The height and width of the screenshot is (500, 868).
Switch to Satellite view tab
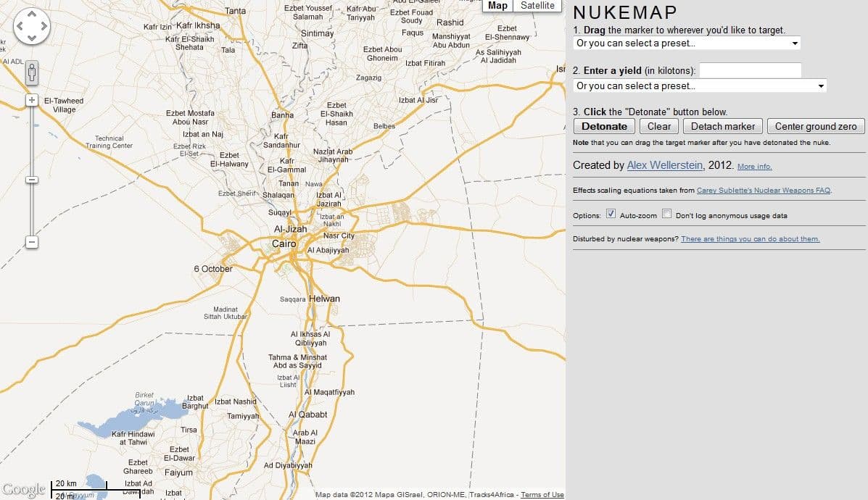click(537, 6)
